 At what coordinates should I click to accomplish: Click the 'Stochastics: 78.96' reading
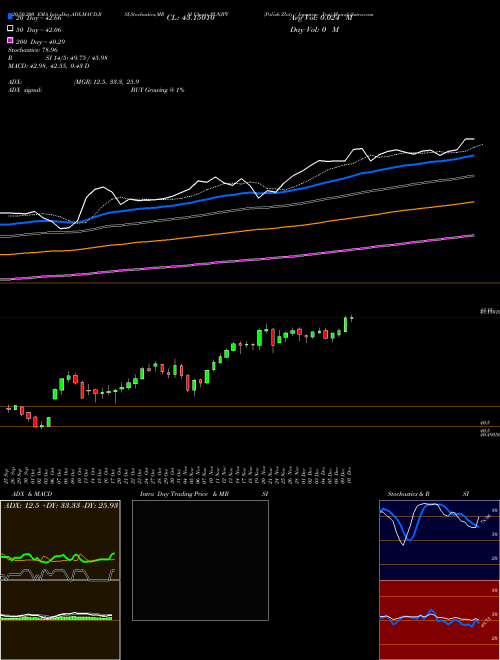(x=33, y=50)
